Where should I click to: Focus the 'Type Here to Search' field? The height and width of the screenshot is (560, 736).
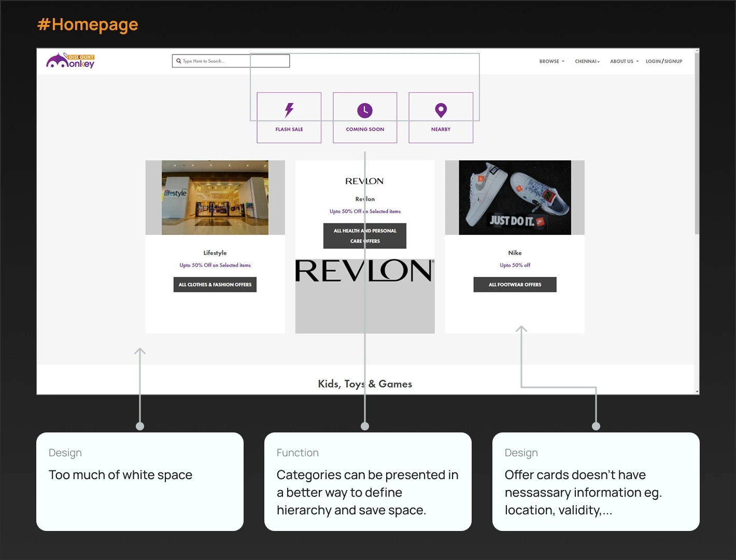pyautogui.click(x=231, y=61)
